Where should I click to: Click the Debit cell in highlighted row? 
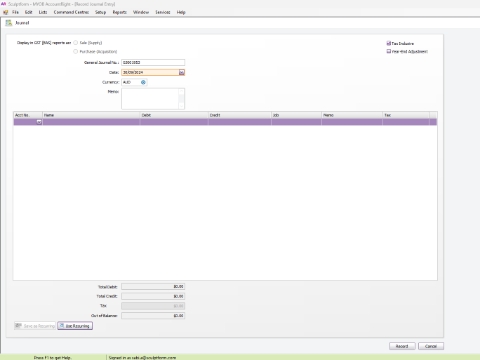(174, 122)
